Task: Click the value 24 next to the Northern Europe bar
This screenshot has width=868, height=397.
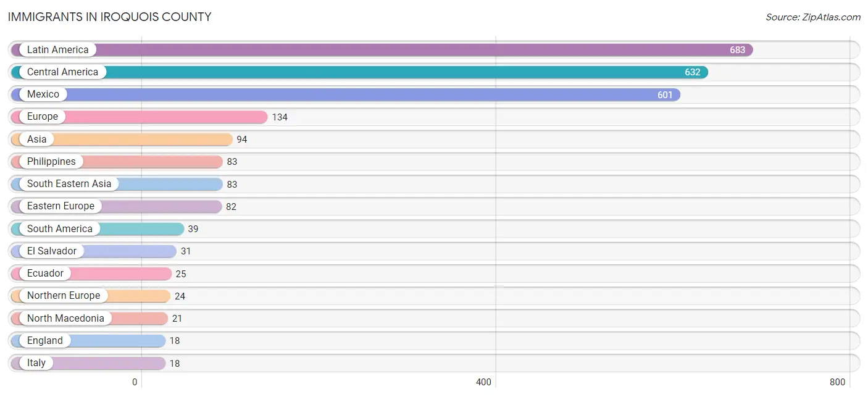Action: click(x=180, y=296)
